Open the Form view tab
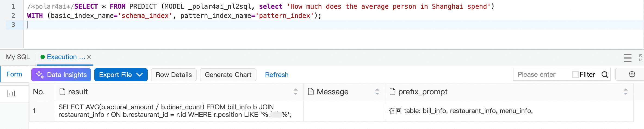Screen dimensions: 644x129 (14, 74)
